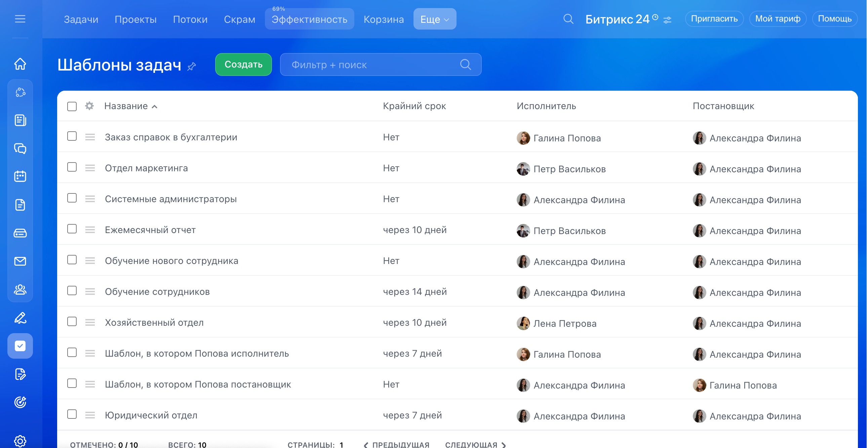The width and height of the screenshot is (868, 448).
Task: Click the Пригласить button
Action: click(714, 19)
